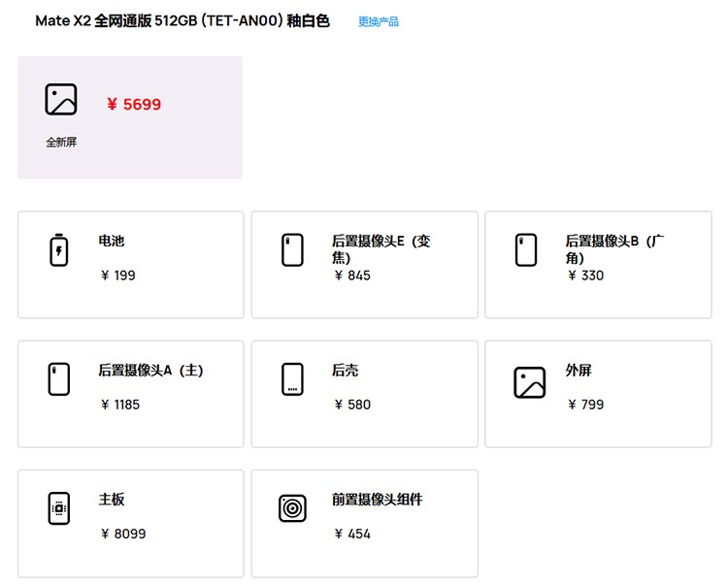Screen dimensions: 728x585
Task: Click the 主板 motherboard chip icon
Action: tap(59, 508)
